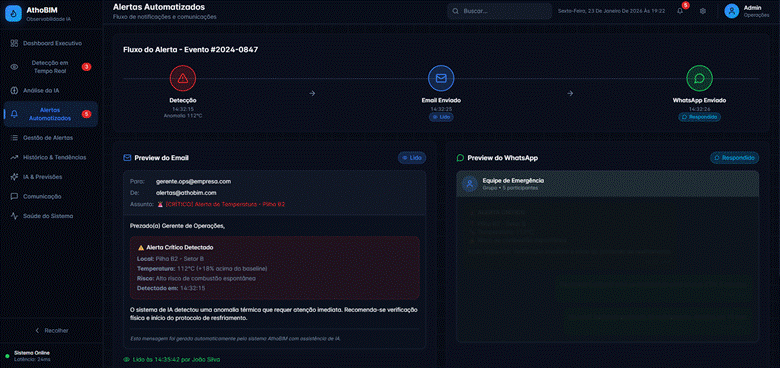Click the bell icon beside Alertas Automatizados
780x368 pixels.
pos(14,114)
